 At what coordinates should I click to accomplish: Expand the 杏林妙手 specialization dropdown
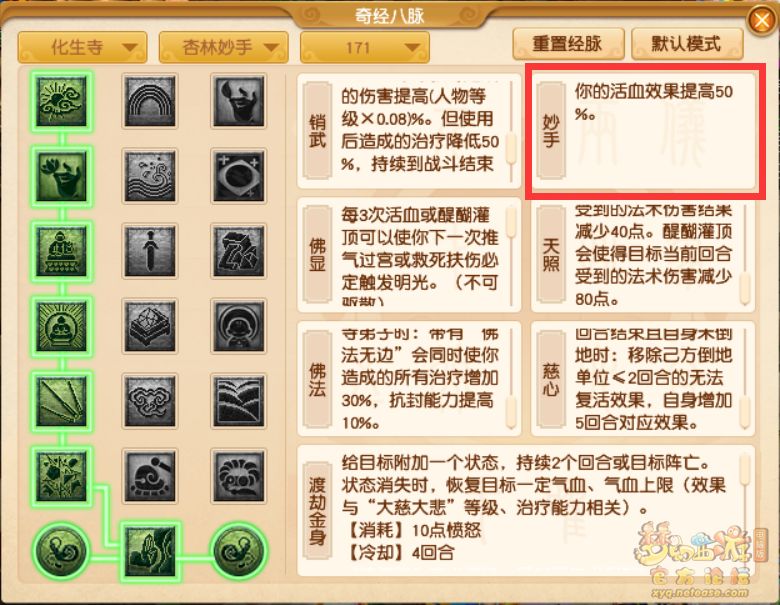tap(223, 47)
